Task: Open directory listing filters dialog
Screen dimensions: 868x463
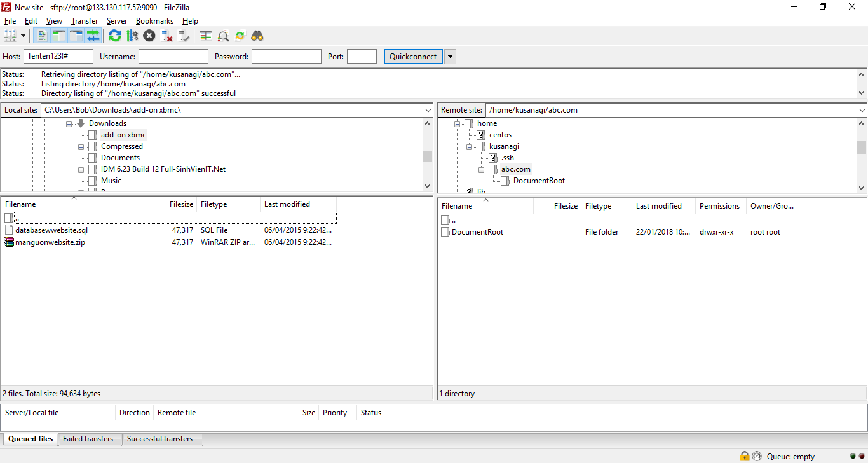Action: (x=205, y=36)
